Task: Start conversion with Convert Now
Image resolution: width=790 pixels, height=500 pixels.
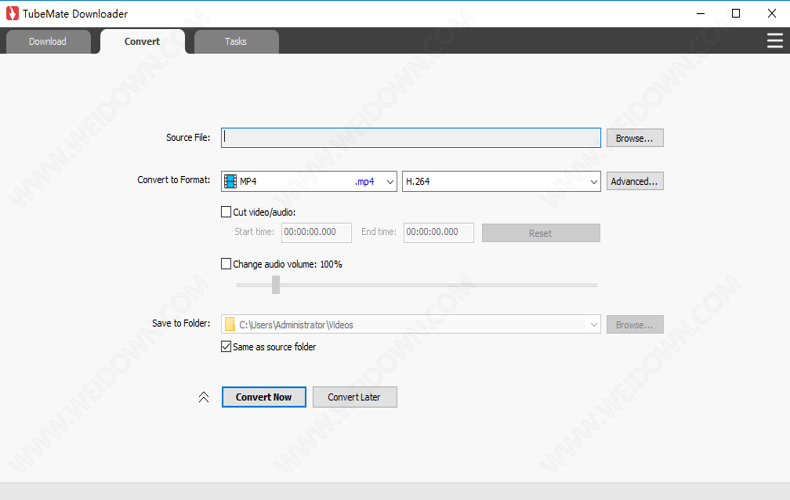Action: click(x=264, y=397)
